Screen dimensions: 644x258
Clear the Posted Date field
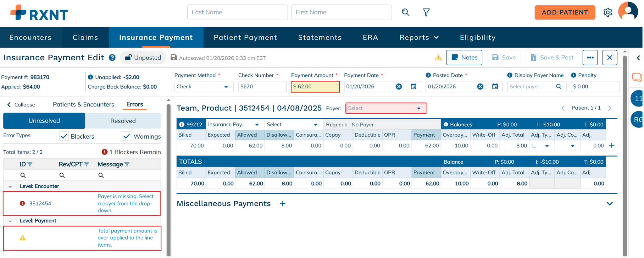(480, 86)
